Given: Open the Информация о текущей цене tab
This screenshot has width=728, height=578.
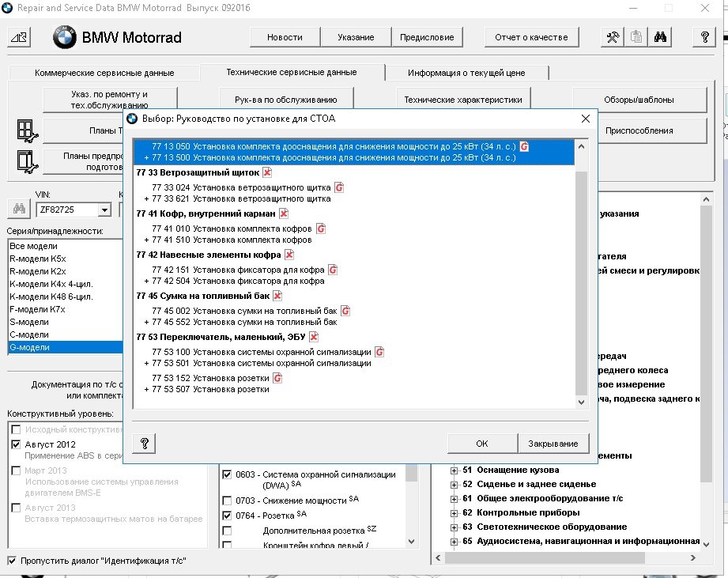Looking at the screenshot, I should coord(466,73).
